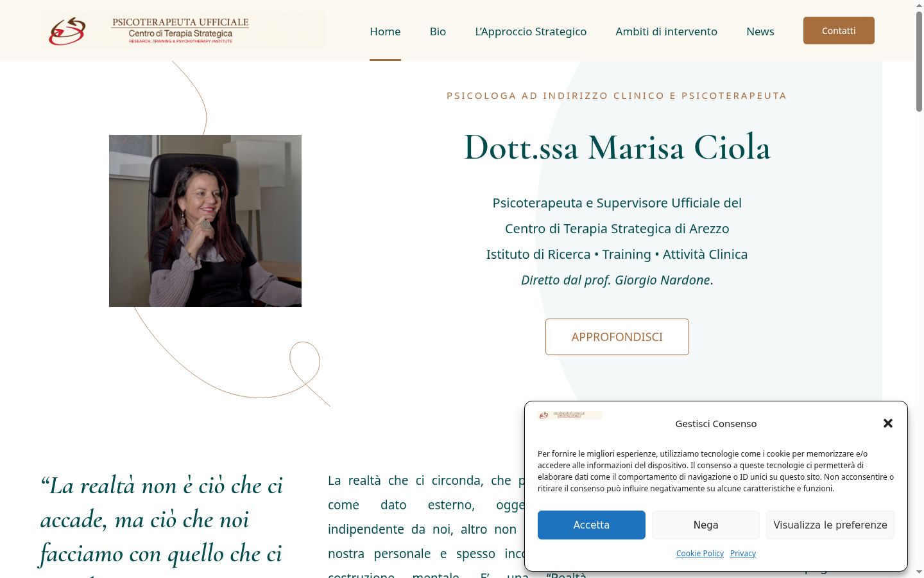Click the line 'Psicoterapeuta e Supervisore Ufficiale del'

(x=617, y=203)
